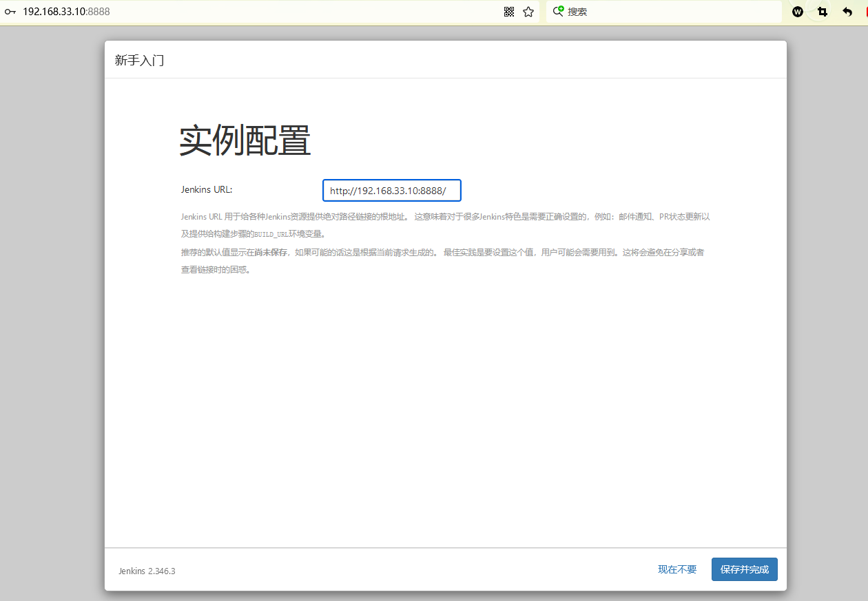Click the paragraph starting with 推荐的默认值

point(441,253)
